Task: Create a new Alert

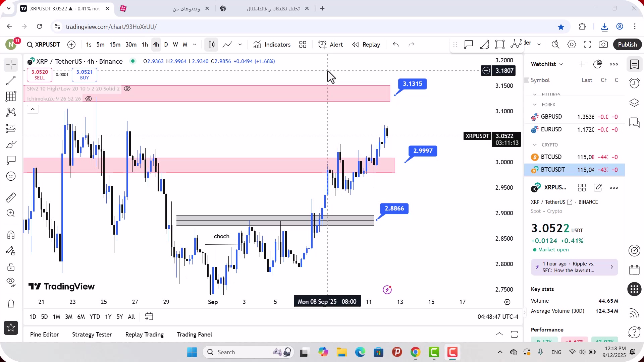Action: point(331,45)
